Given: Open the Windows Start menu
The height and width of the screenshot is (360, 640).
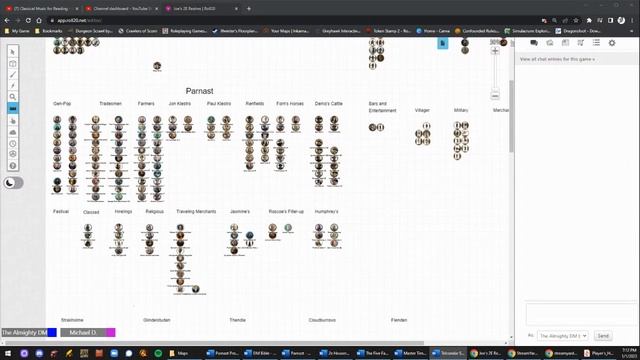Looking at the screenshot, I should point(8,353).
